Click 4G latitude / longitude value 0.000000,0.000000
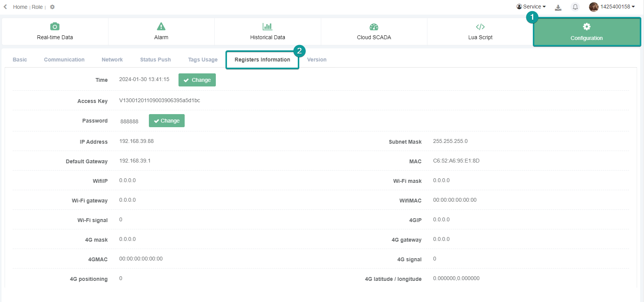644x302 pixels. coord(456,278)
